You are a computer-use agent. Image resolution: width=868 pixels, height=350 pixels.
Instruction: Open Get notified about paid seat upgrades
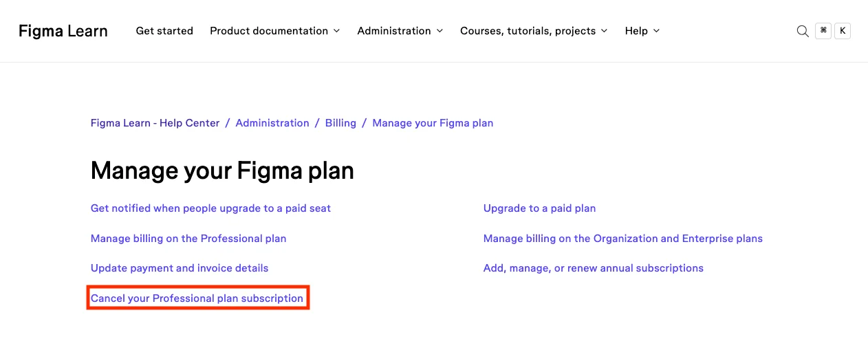210,208
